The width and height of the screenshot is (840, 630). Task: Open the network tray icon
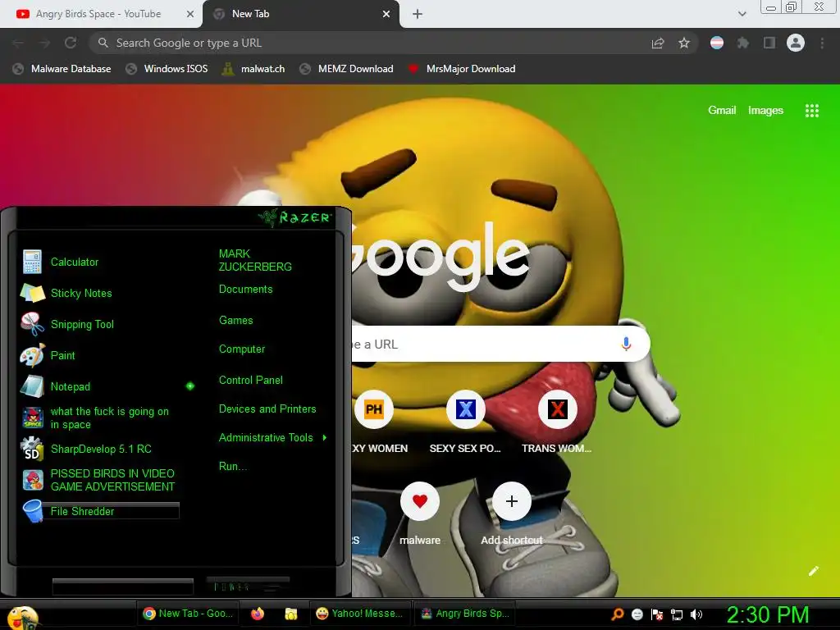(677, 614)
